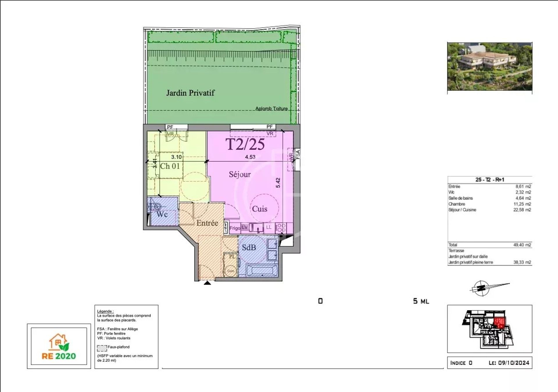Image resolution: width=558 pixels, height=392 pixels.
Task: Click the 'Jardin Privatif' label
Action: (x=190, y=93)
